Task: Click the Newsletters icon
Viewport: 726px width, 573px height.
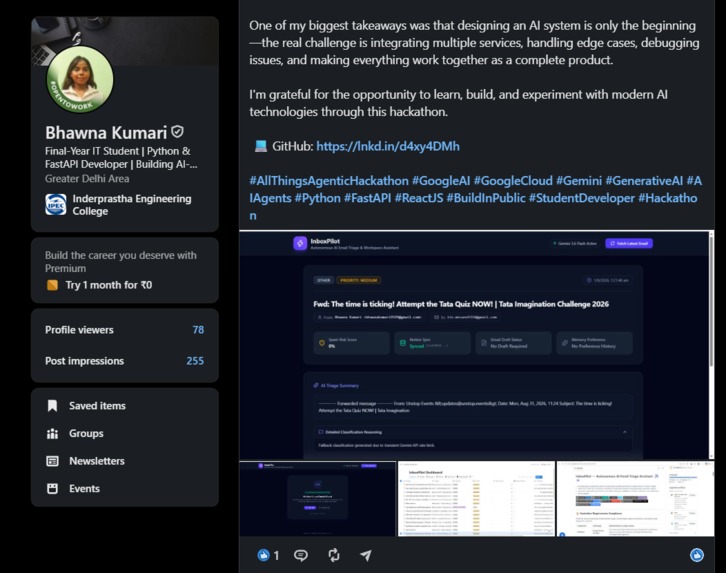Action: pyautogui.click(x=52, y=461)
